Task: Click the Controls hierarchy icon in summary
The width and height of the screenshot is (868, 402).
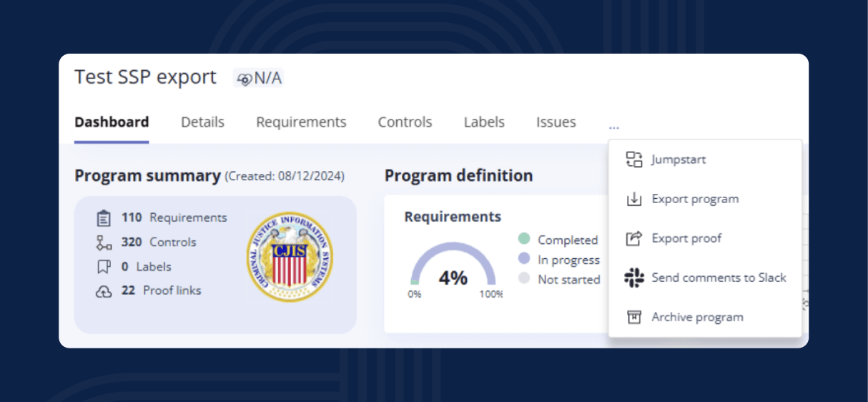Action: (104, 242)
